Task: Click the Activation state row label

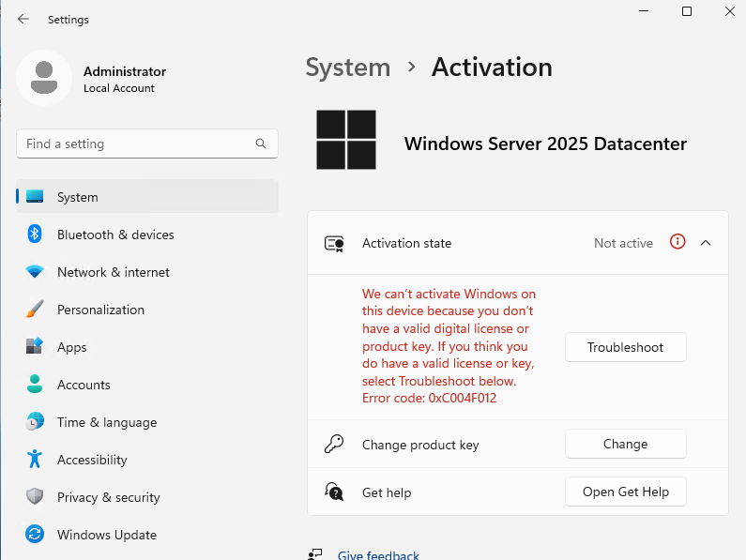Action: click(406, 243)
